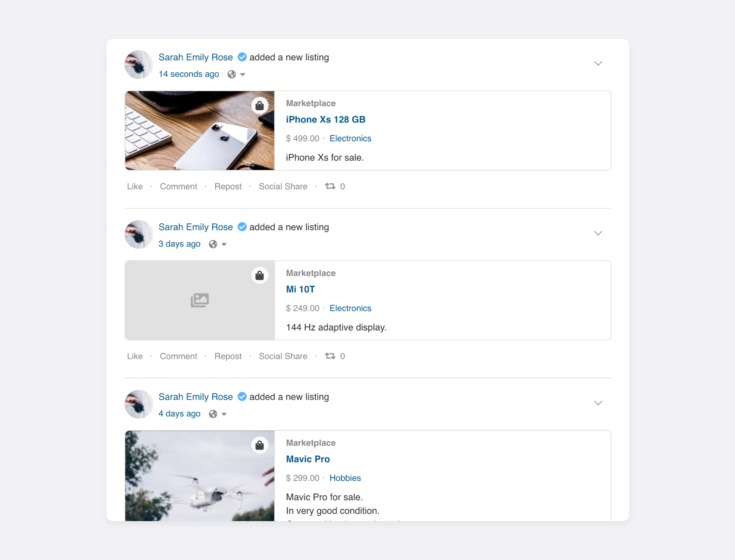
Task: Click globe privacy icon on 3 days ago post
Action: (213, 244)
